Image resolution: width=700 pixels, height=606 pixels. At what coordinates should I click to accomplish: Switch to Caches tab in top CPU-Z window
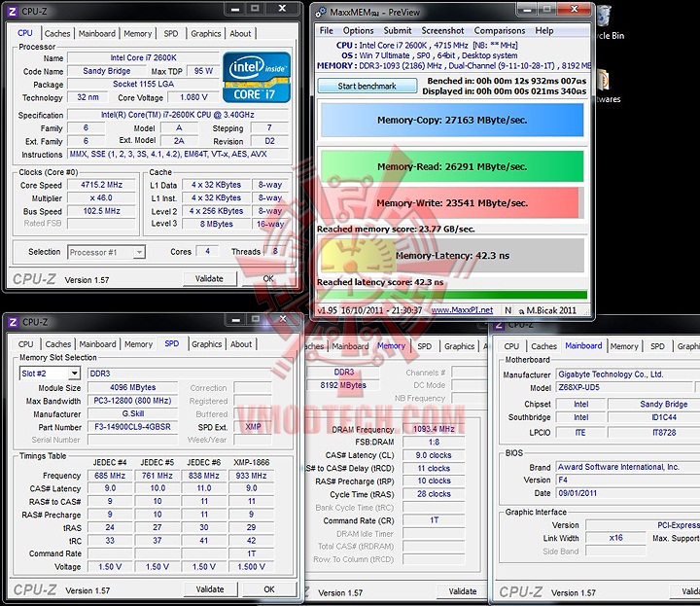(x=57, y=33)
